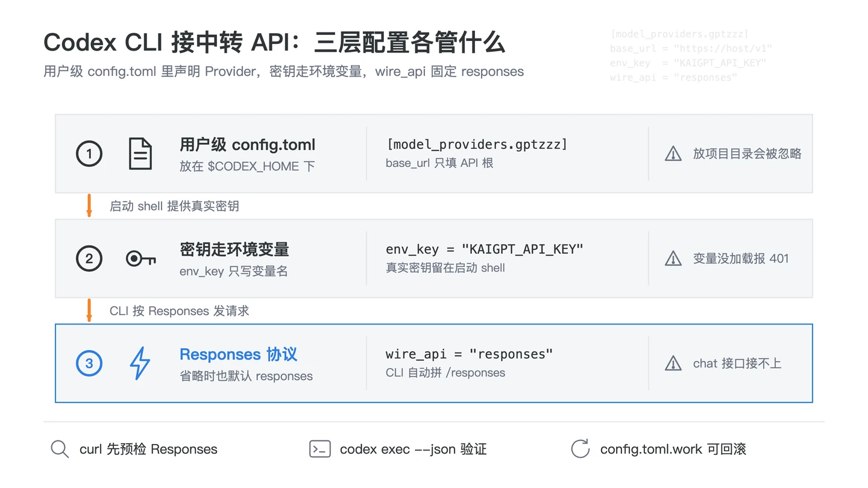The image size is (868, 488).
Task: Select the warning triangle beside 变量没加载报 401
Action: tap(673, 259)
